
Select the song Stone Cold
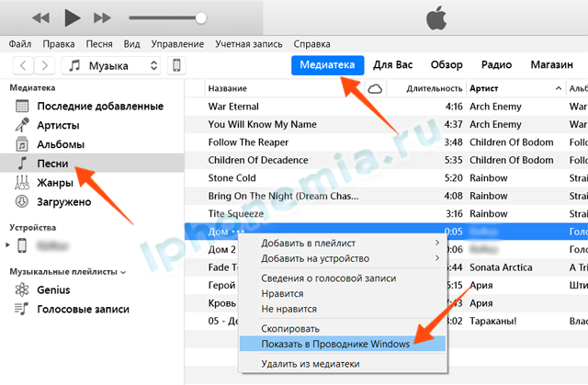point(232,177)
